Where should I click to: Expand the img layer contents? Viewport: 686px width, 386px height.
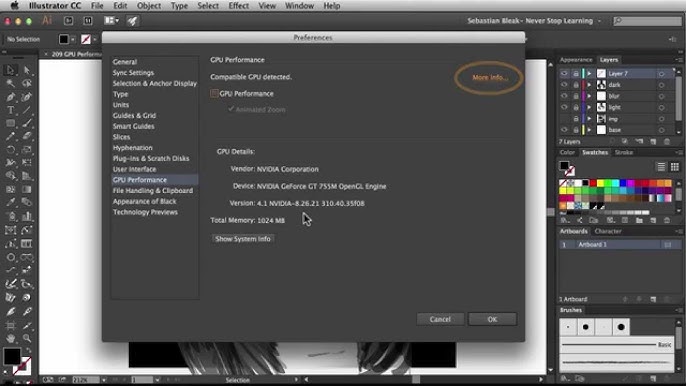pyautogui.click(x=589, y=119)
